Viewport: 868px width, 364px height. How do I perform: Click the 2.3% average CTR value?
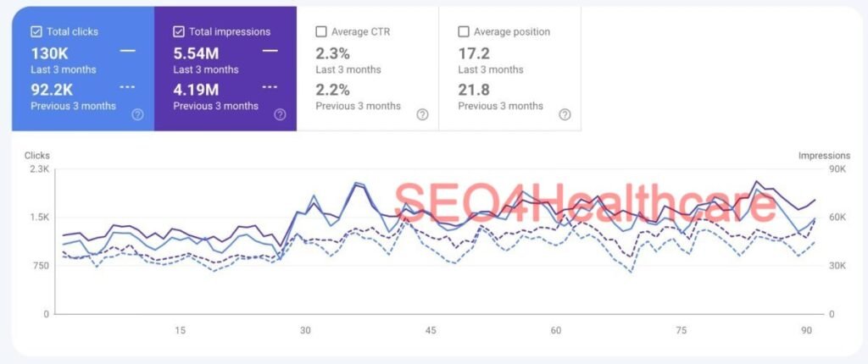coord(333,52)
